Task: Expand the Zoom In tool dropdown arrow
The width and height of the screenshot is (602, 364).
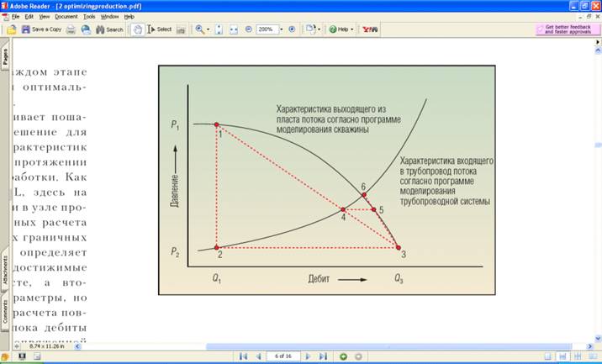Action: point(209,29)
